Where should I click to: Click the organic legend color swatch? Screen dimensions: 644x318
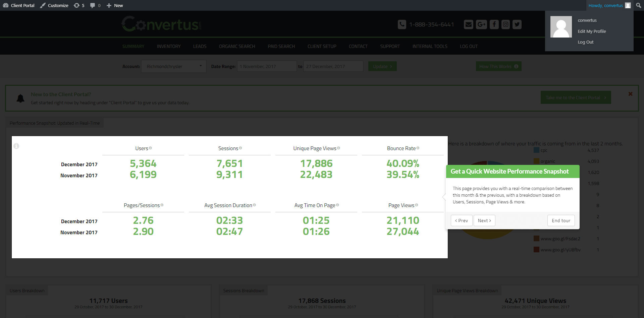click(x=536, y=161)
